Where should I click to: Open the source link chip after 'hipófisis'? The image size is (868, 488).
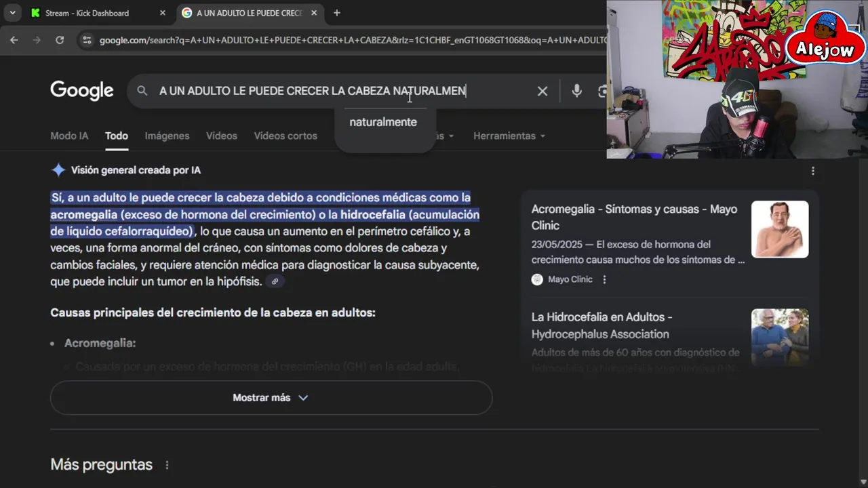pos(275,281)
